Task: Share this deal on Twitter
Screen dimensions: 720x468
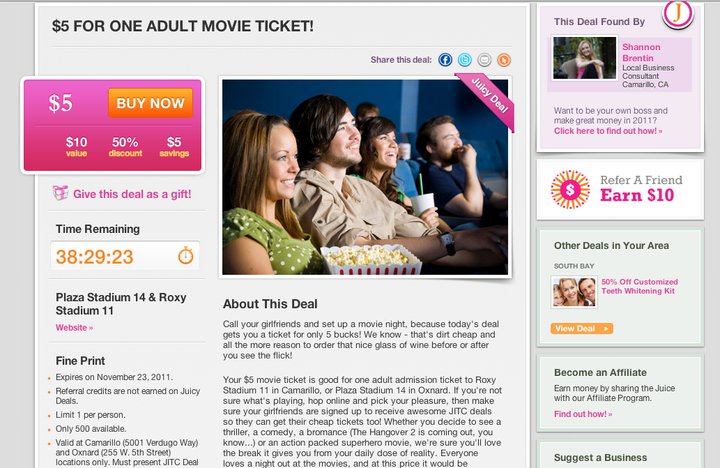Action: [x=465, y=60]
